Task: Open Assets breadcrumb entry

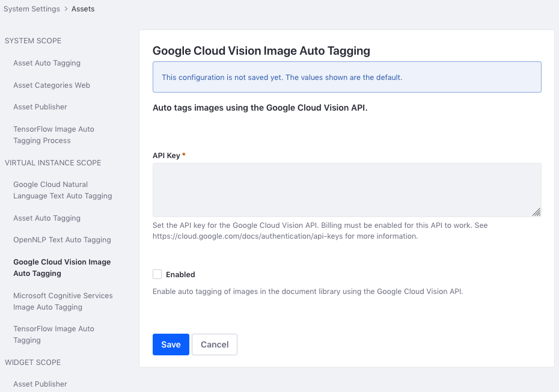Action: [x=83, y=9]
